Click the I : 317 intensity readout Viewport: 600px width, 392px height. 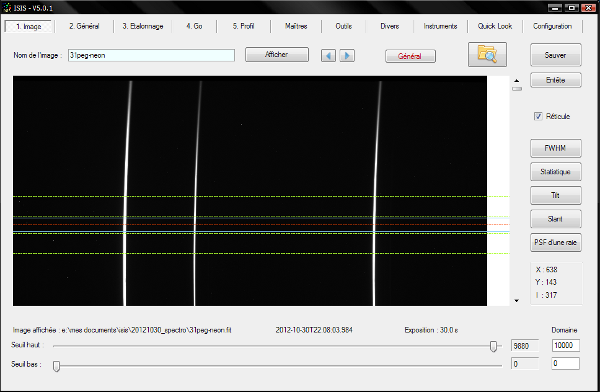(x=546, y=295)
